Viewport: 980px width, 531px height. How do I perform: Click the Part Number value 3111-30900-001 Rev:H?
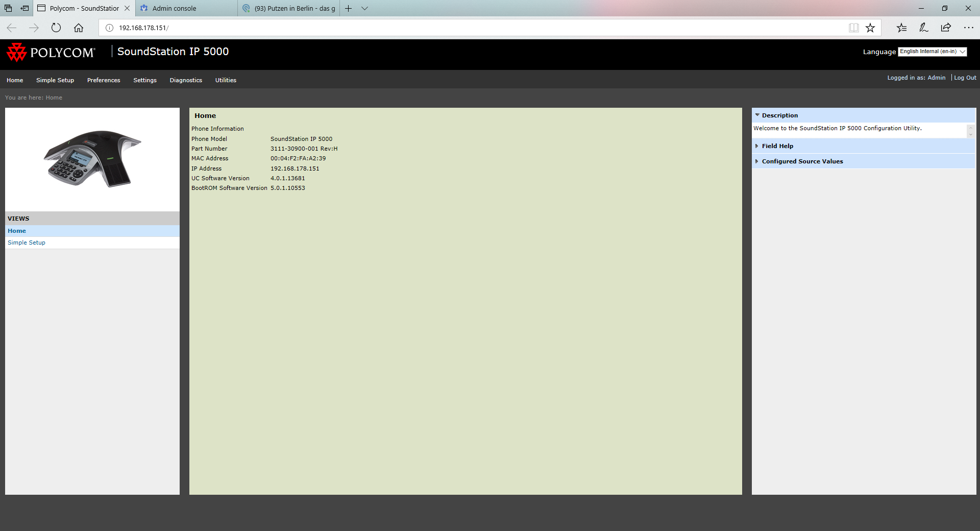click(x=304, y=149)
